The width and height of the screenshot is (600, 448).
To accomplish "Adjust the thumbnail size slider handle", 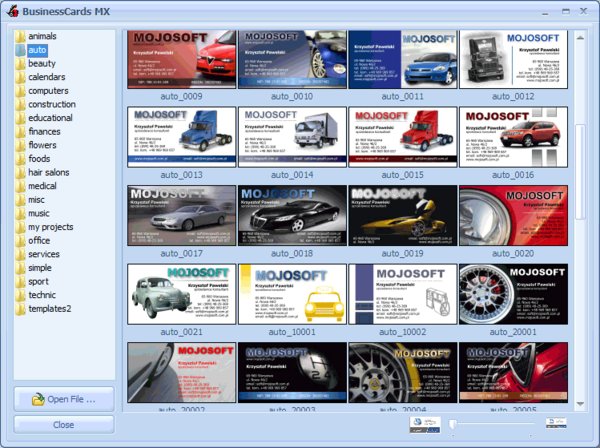I will pyautogui.click(x=454, y=425).
